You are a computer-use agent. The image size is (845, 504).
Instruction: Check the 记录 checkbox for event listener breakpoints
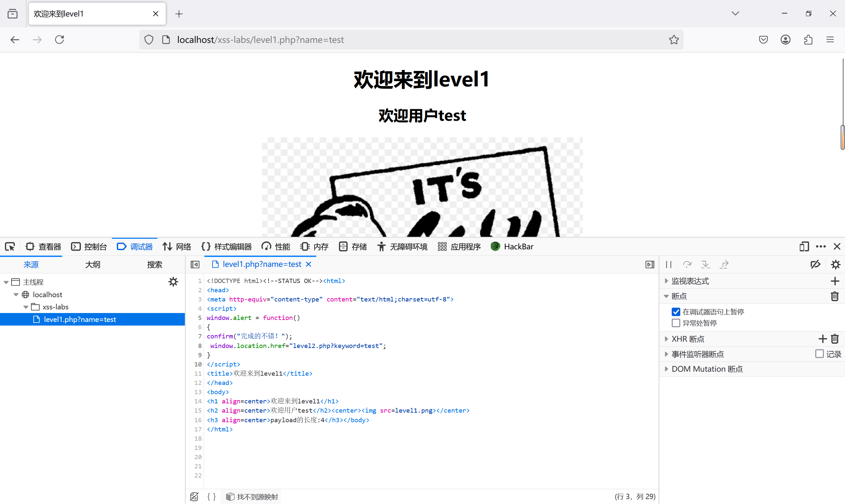[820, 354]
